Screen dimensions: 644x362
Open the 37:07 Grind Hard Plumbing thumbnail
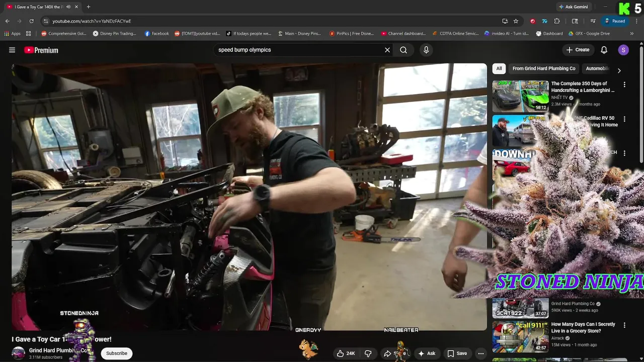(x=520, y=308)
